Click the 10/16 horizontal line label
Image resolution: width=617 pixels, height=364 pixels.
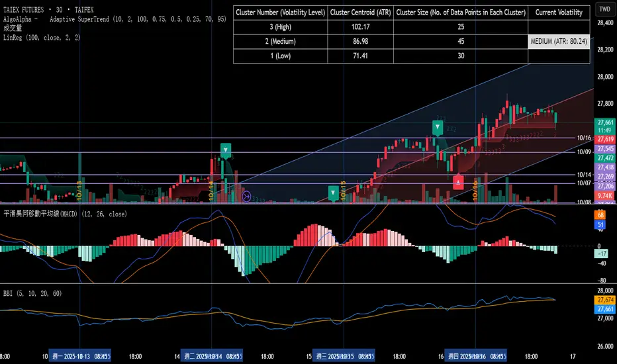tap(583, 138)
